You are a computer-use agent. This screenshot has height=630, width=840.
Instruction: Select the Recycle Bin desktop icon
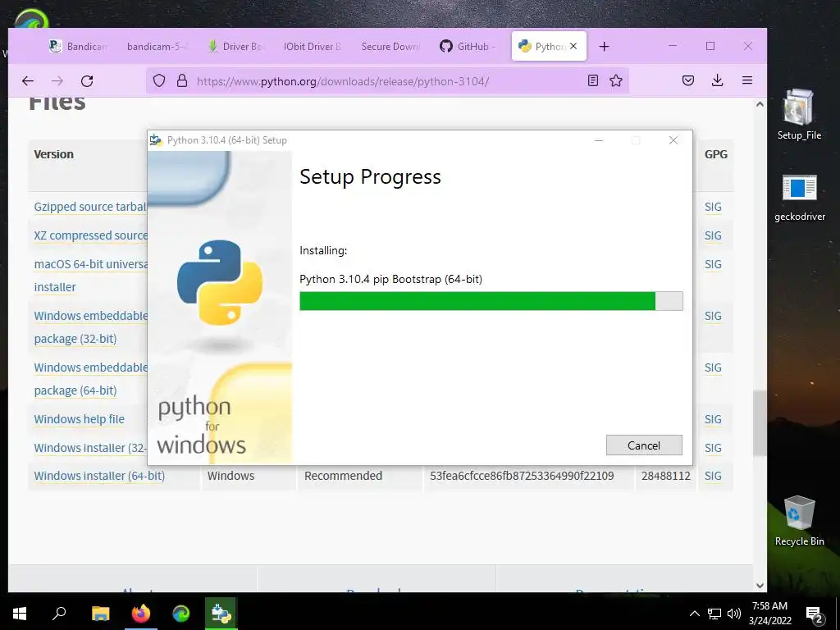click(x=799, y=521)
